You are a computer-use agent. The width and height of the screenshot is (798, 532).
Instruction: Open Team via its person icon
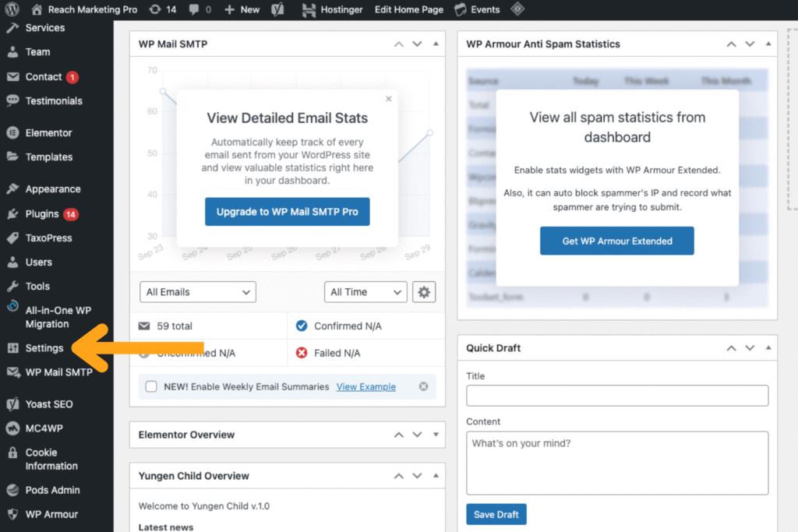click(x=12, y=52)
